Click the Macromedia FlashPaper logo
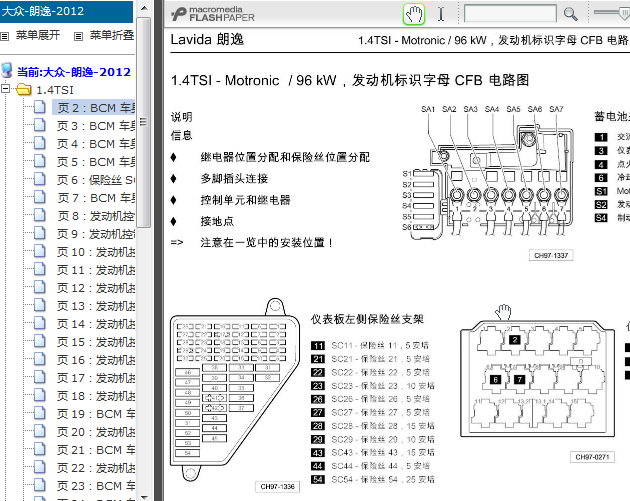This screenshot has height=501, width=630. [213, 14]
